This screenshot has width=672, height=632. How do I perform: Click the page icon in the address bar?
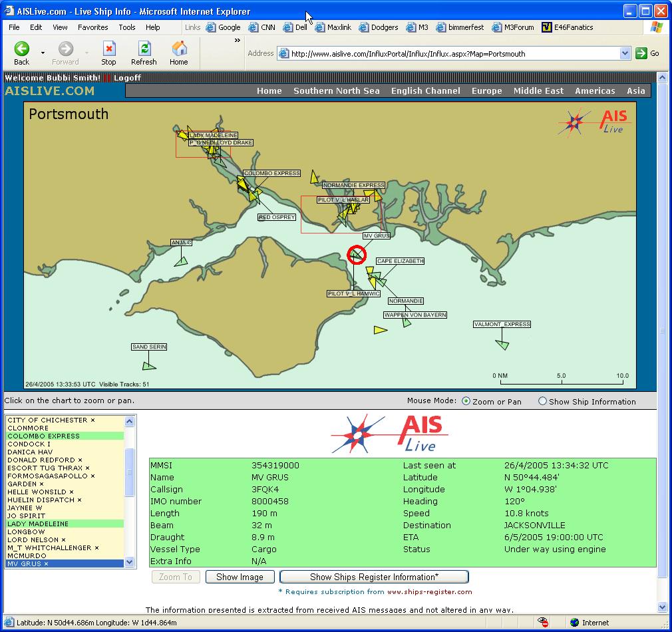click(283, 54)
